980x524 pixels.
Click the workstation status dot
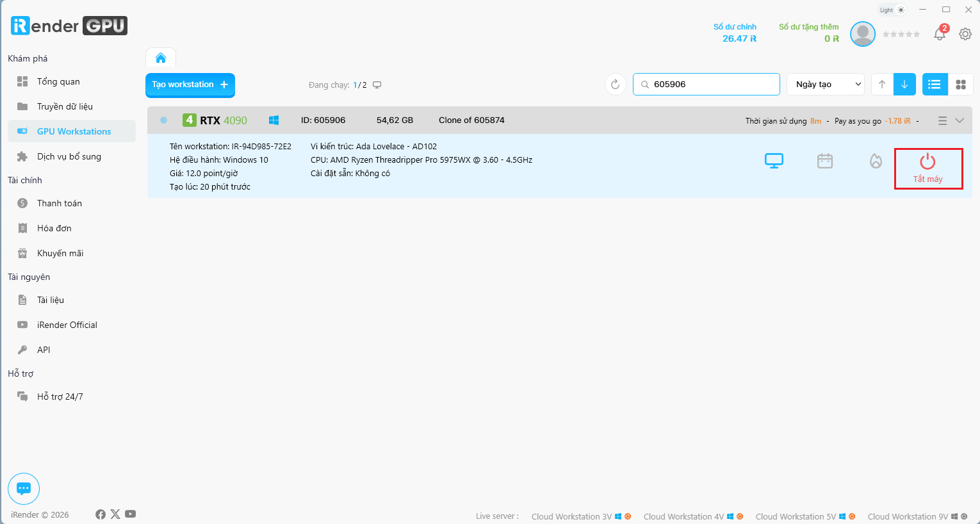[x=163, y=120]
